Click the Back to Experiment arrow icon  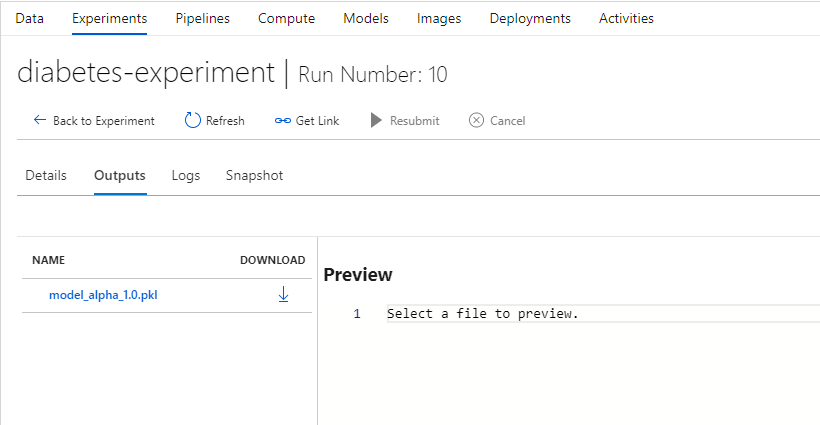[x=40, y=120]
